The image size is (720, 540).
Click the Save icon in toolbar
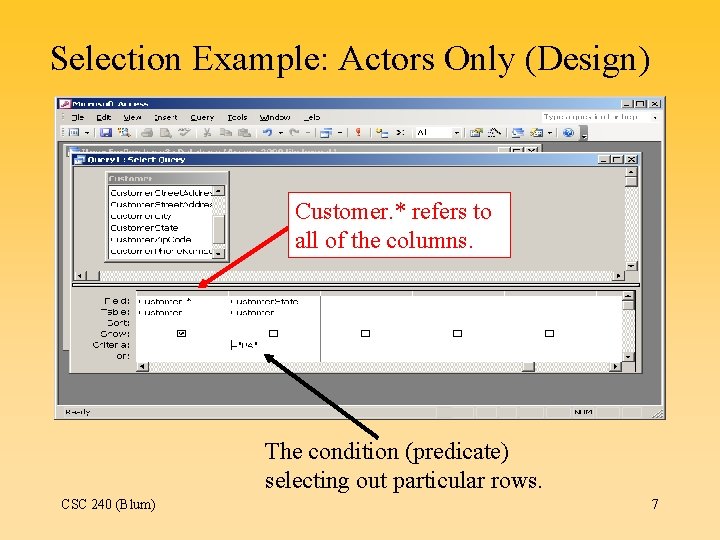[x=106, y=133]
